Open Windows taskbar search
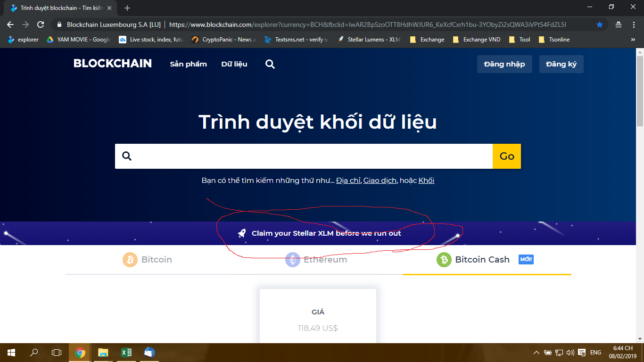The image size is (644, 362). pos(34,353)
